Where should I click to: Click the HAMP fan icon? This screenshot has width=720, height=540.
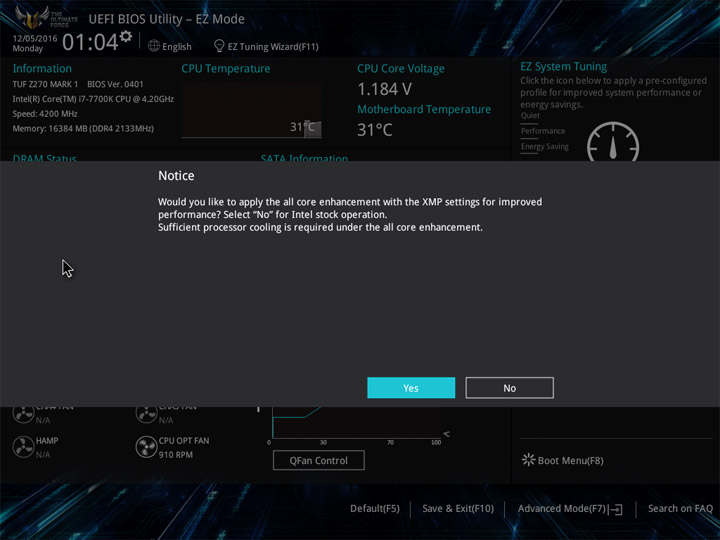point(23,447)
